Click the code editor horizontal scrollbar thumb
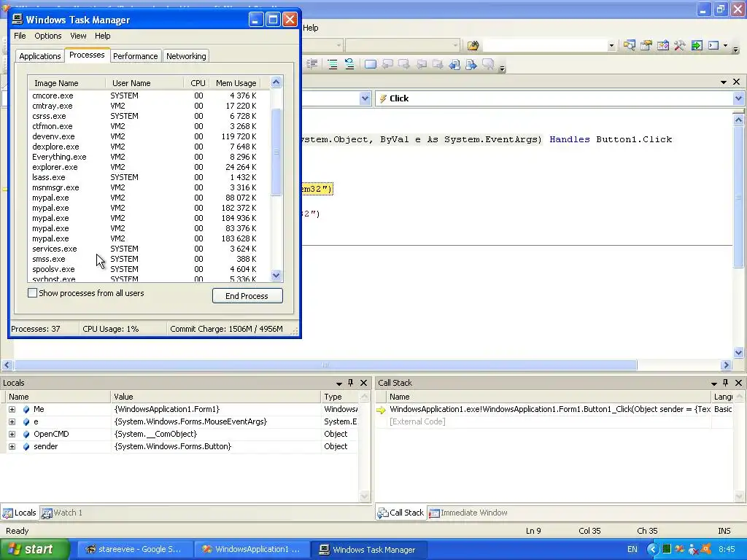Viewport: 747px width, 560px height. tap(325, 365)
